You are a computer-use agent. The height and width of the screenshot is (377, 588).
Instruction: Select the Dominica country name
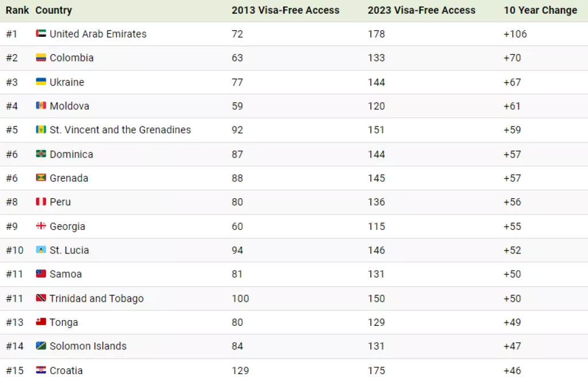[71, 154]
